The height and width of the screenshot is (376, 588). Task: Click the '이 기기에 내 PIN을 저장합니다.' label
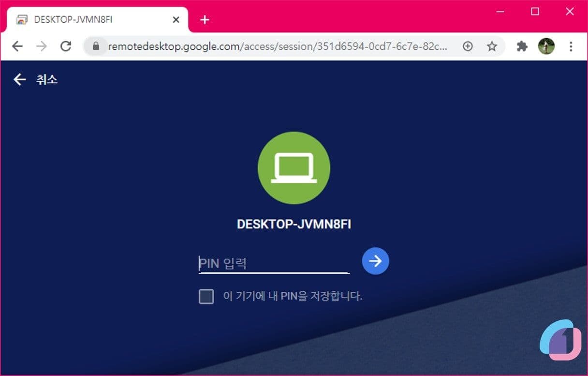[x=293, y=296]
